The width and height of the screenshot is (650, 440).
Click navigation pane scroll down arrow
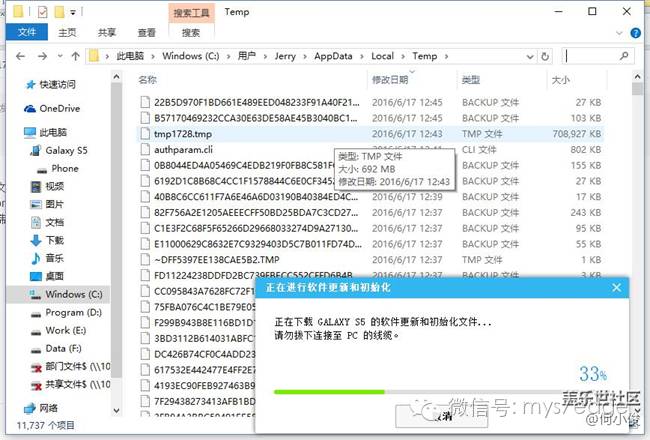click(x=116, y=411)
